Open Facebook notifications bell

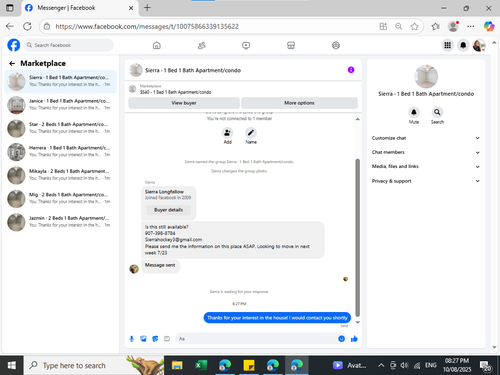463,45
